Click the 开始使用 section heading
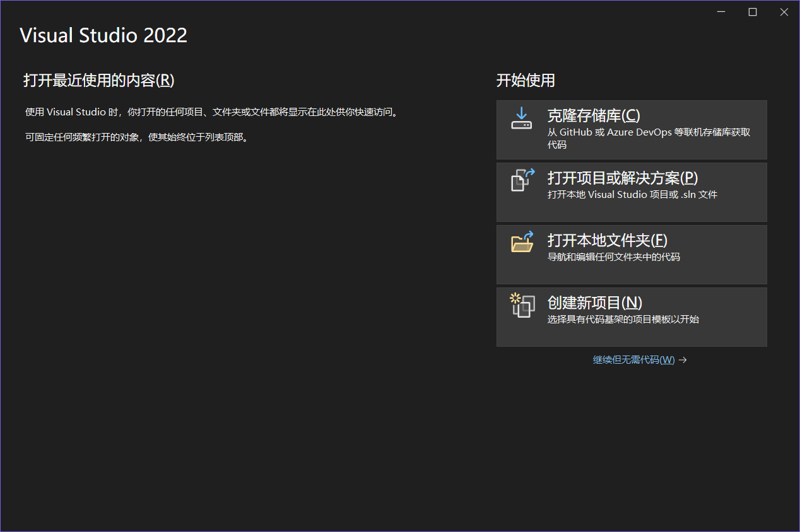The width and height of the screenshot is (800, 532). [526, 81]
